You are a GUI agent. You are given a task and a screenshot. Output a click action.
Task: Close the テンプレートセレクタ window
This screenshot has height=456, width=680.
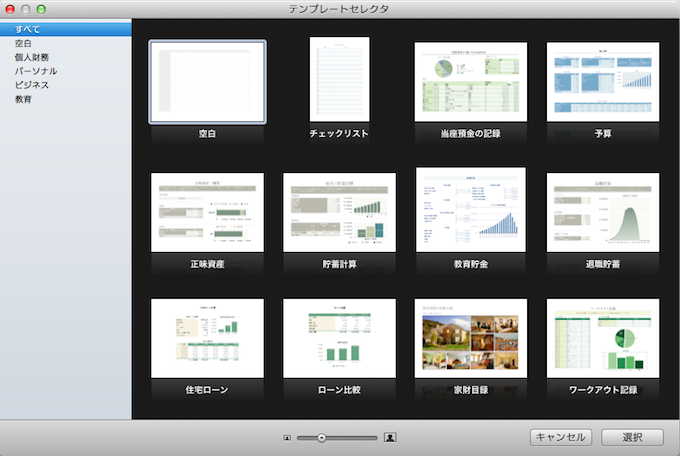pos(10,9)
